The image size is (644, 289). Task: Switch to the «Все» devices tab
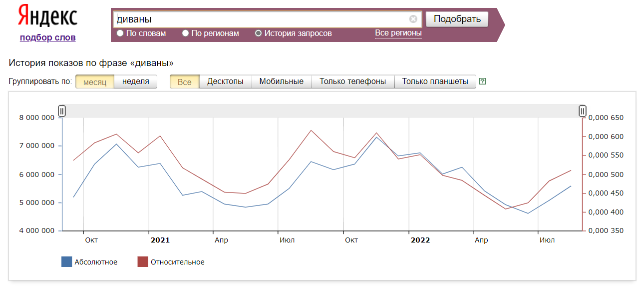tap(184, 81)
